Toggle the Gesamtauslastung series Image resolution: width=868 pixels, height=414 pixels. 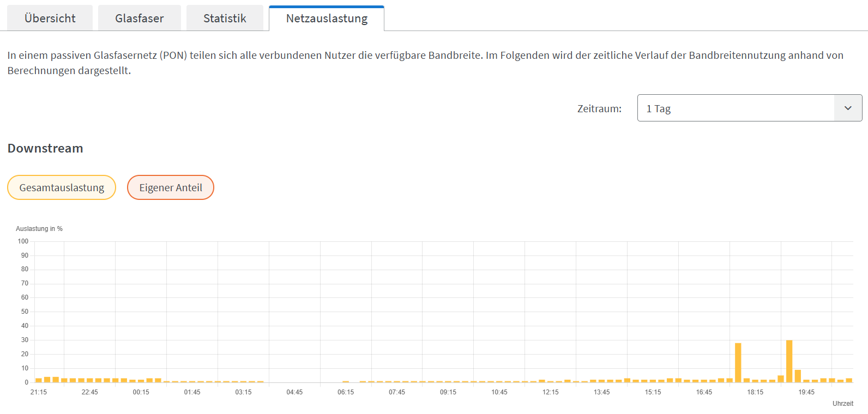pyautogui.click(x=62, y=187)
